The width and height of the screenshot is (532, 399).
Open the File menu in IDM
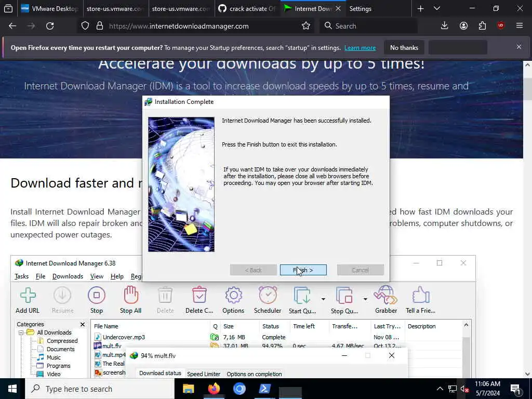click(x=41, y=276)
